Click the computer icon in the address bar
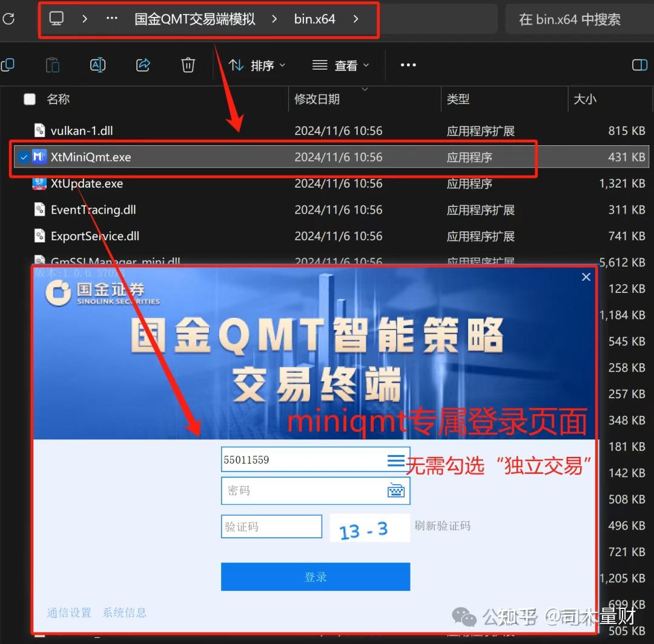Image resolution: width=654 pixels, height=644 pixels. click(x=56, y=19)
